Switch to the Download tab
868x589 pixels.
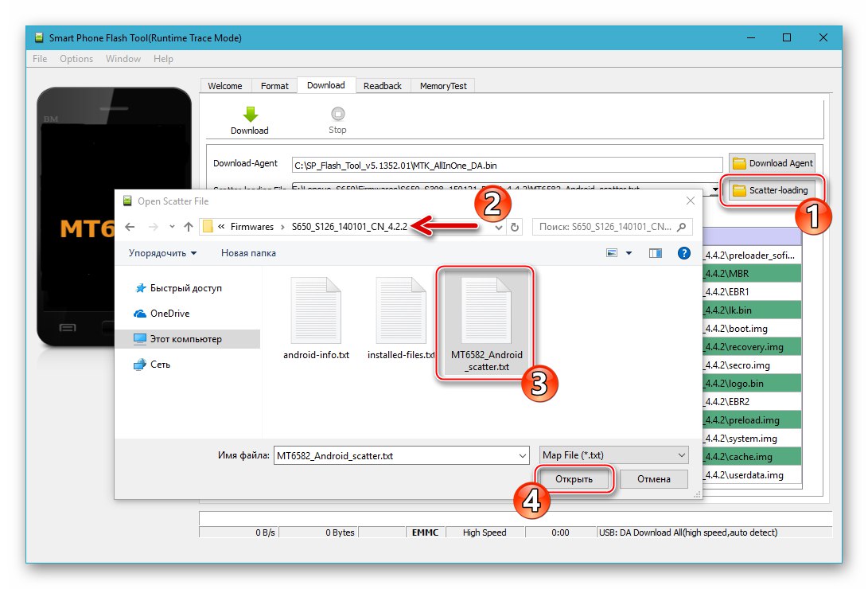point(326,84)
